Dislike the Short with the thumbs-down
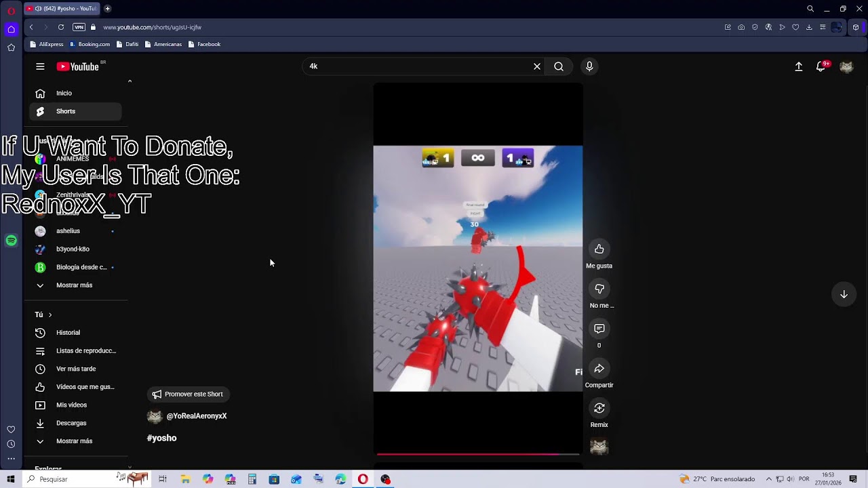Screen dimensions: 868x488 click(599, 289)
